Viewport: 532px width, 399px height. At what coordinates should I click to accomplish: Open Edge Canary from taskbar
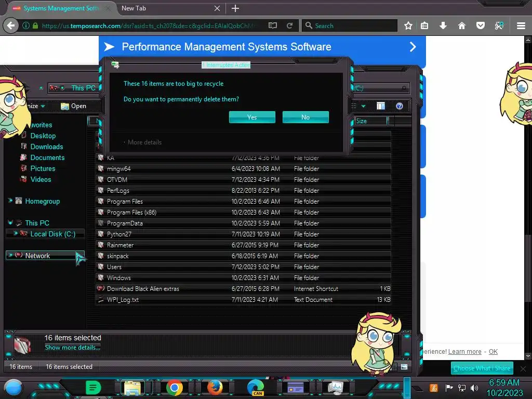[256, 388]
